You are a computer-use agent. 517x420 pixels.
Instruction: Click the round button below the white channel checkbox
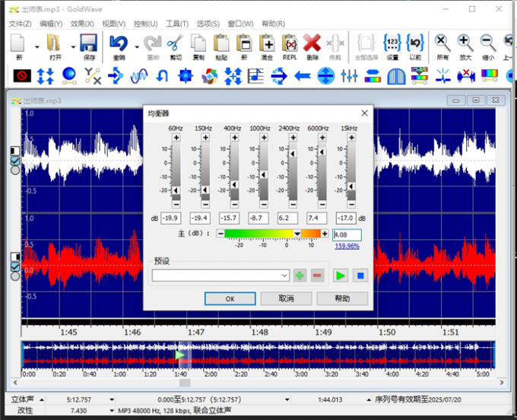pyautogui.click(x=15, y=170)
